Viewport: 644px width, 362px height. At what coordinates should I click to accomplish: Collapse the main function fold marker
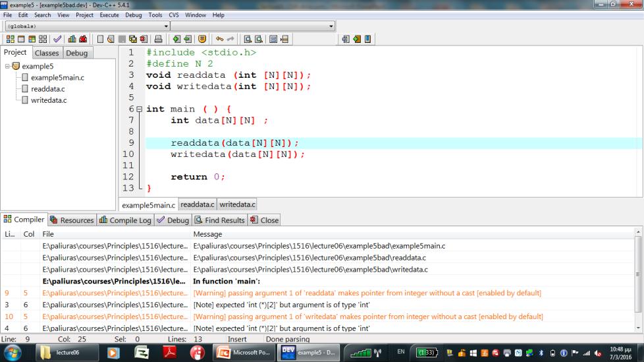pyautogui.click(x=139, y=109)
